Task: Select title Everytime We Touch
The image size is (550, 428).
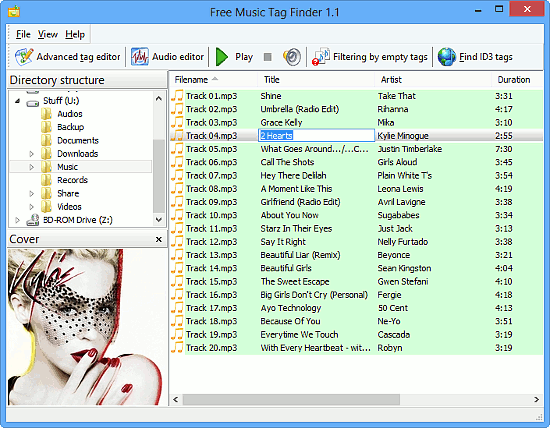Action: coord(299,335)
